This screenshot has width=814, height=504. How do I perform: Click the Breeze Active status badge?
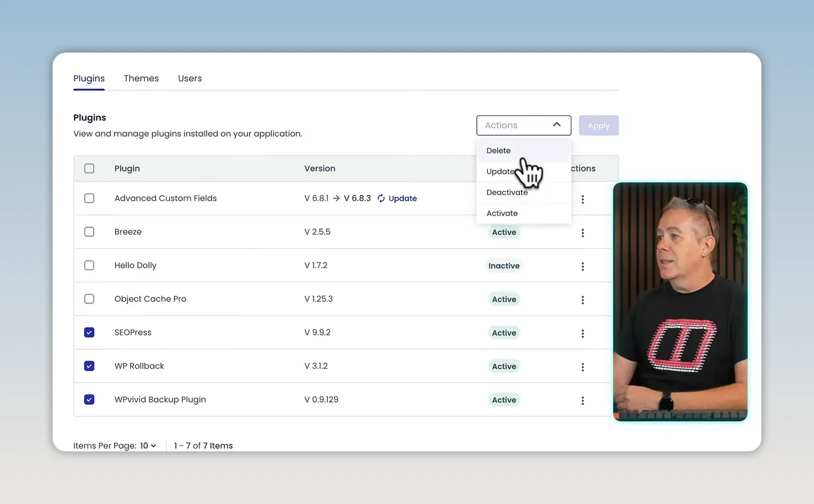(x=504, y=233)
